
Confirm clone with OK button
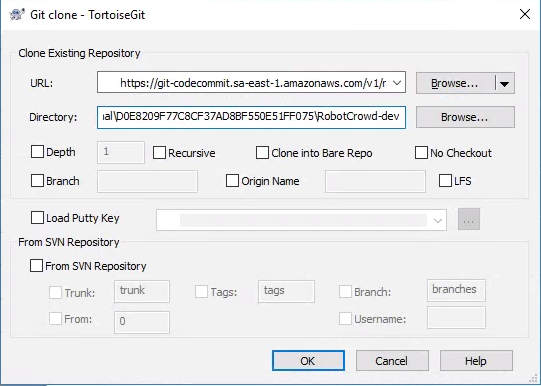[x=308, y=361]
